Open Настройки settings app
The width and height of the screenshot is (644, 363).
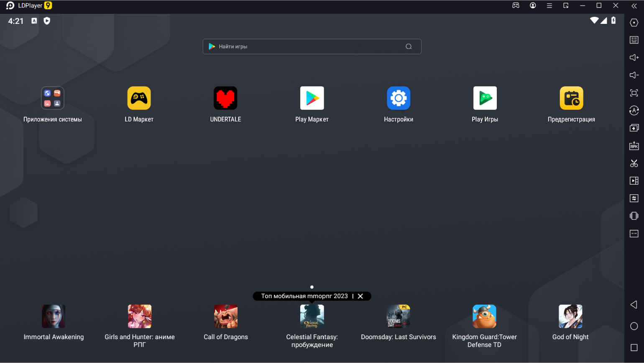399,98
